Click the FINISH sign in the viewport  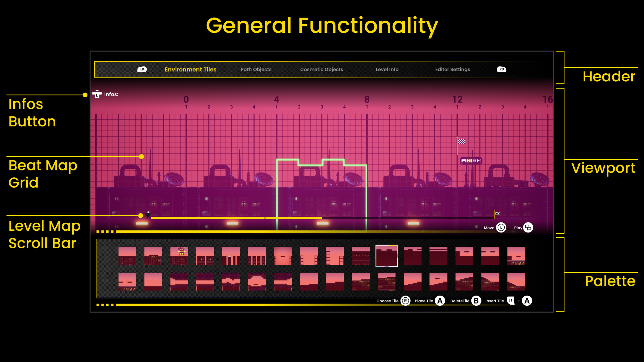pyautogui.click(x=470, y=161)
